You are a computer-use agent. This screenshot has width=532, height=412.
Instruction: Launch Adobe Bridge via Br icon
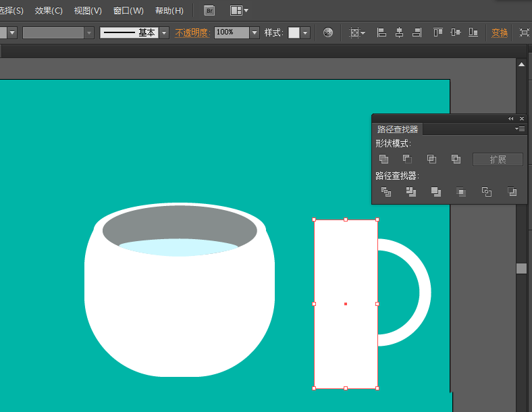click(x=210, y=11)
